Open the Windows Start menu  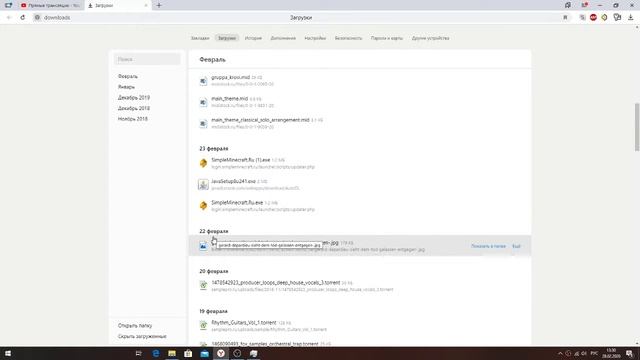click(8, 353)
